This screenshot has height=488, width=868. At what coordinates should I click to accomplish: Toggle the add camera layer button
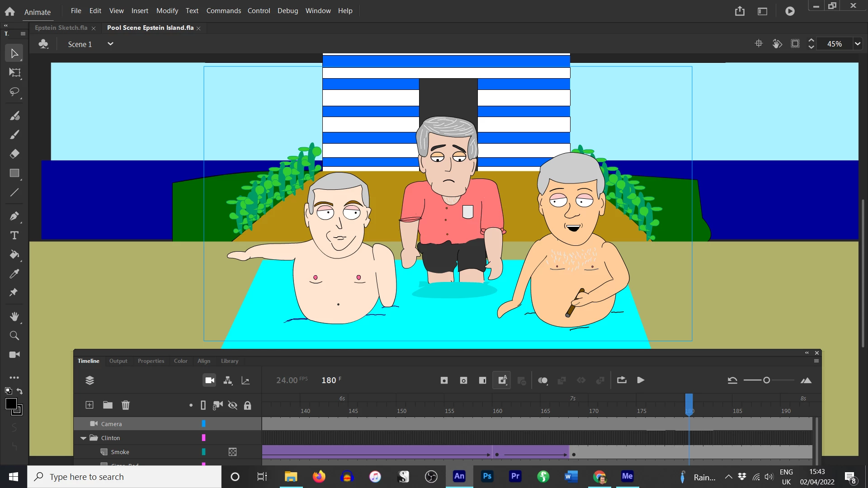tap(210, 380)
